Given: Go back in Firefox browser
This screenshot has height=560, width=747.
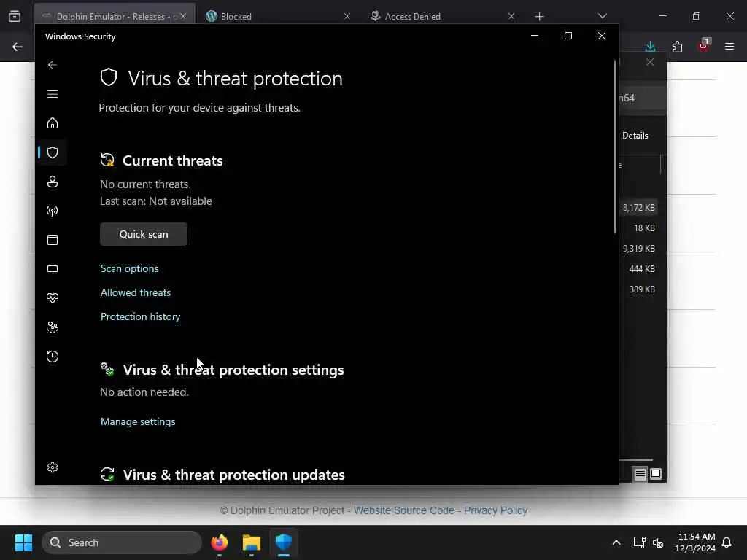Looking at the screenshot, I should [18, 47].
